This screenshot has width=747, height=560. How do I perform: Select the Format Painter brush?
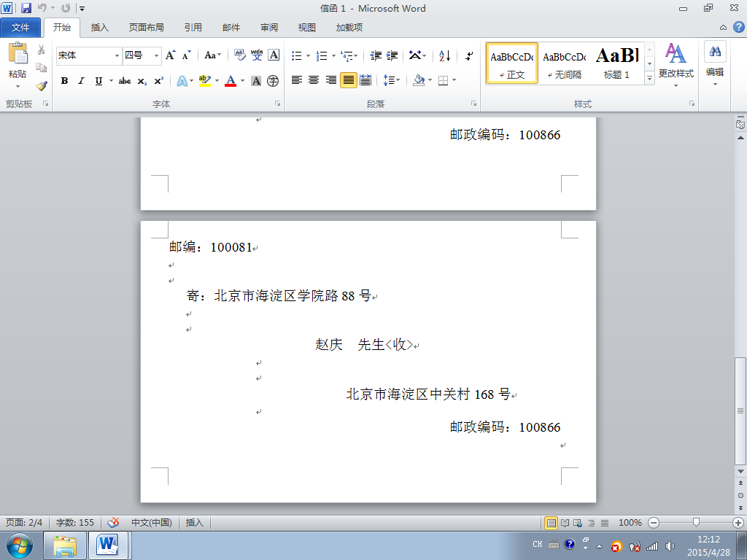(42, 86)
